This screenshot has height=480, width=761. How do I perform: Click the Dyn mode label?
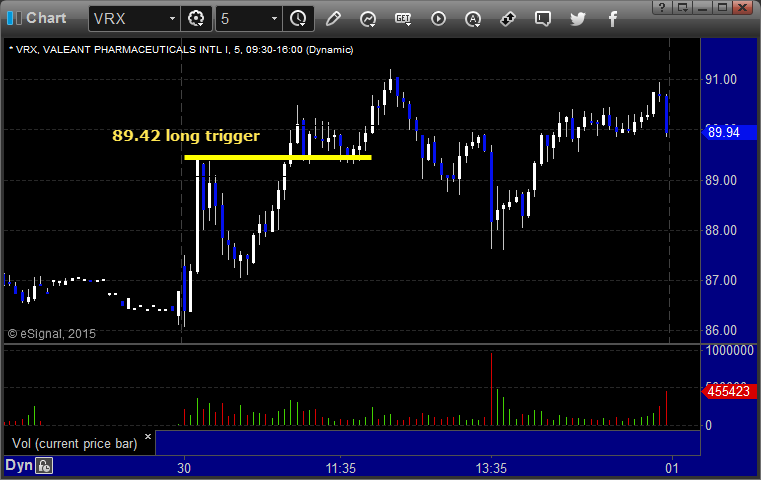[19, 465]
